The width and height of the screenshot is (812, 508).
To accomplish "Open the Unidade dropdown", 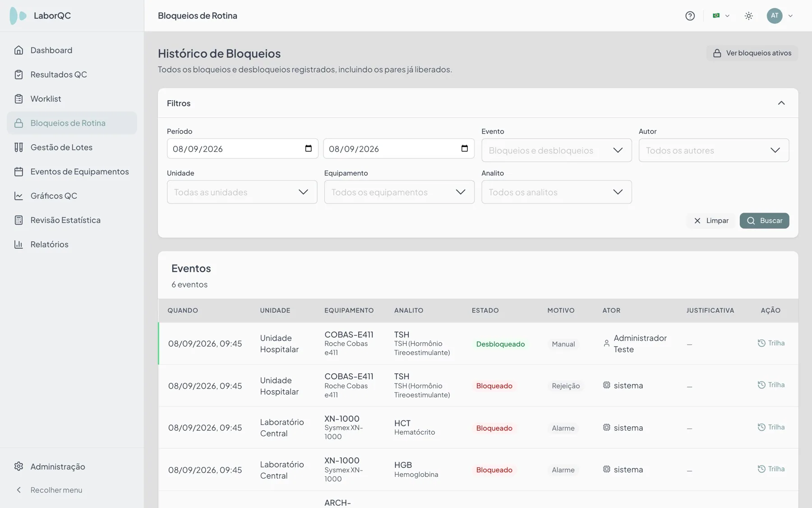I will click(x=242, y=192).
